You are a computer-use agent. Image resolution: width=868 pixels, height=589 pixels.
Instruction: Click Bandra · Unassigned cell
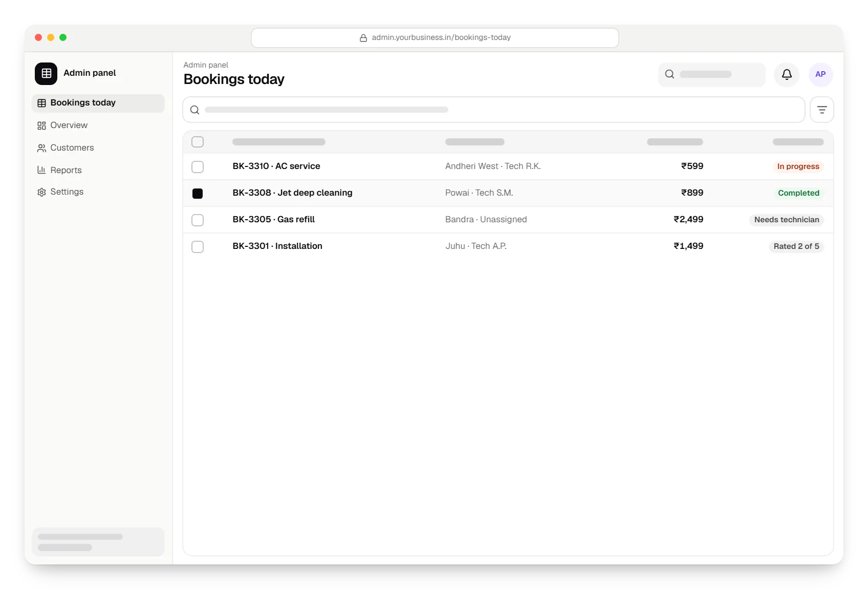486,220
